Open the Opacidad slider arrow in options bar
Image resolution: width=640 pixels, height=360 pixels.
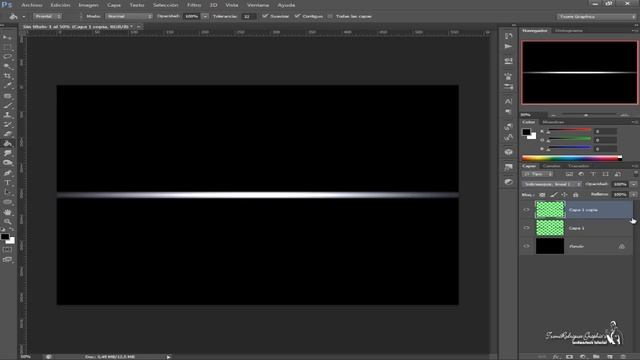(205, 16)
